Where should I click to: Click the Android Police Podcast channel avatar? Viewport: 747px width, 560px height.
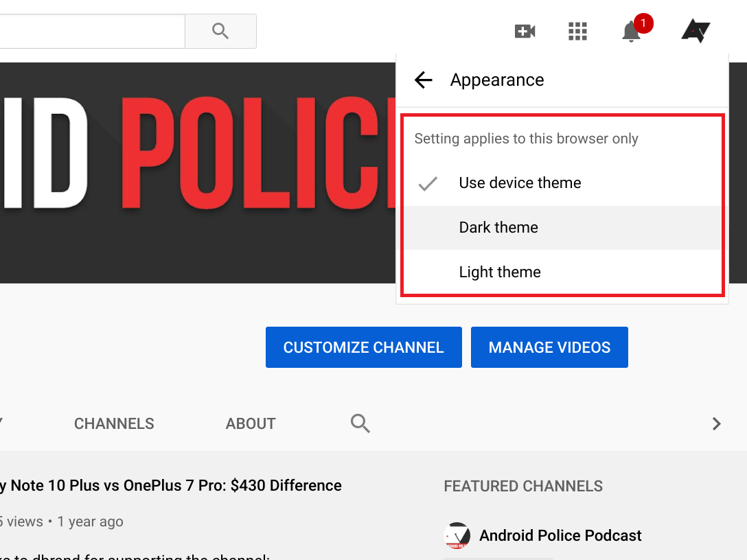[457, 535]
